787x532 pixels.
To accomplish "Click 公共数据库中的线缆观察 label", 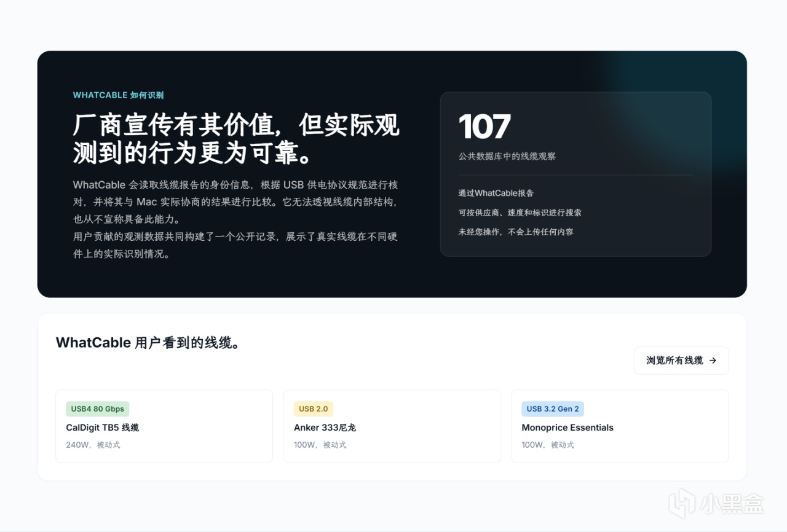I will click(x=507, y=157).
